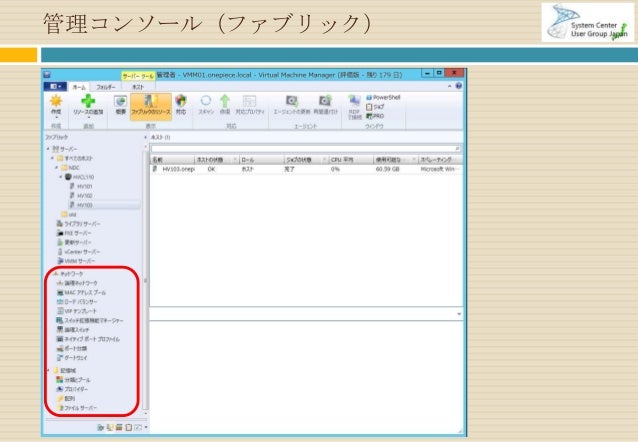Click the 60.39 GB cell
The width and height of the screenshot is (638, 442).
pyautogui.click(x=387, y=169)
